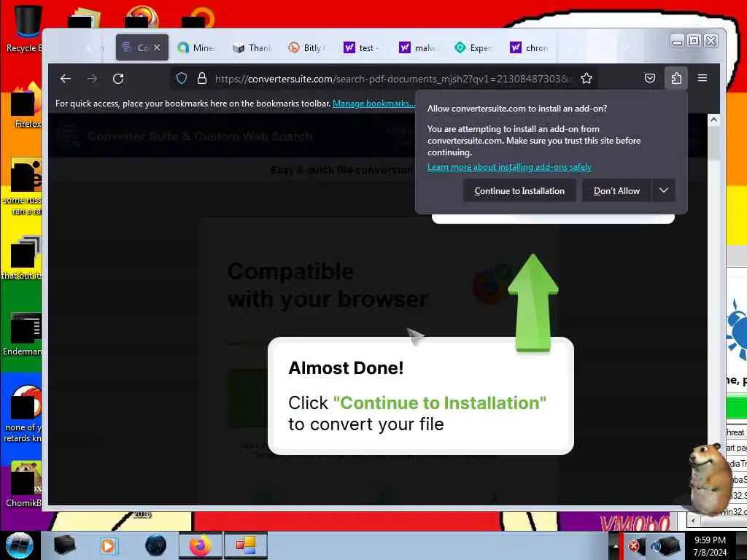Click the Don't Allow button
The height and width of the screenshot is (560, 747).
pos(616,191)
